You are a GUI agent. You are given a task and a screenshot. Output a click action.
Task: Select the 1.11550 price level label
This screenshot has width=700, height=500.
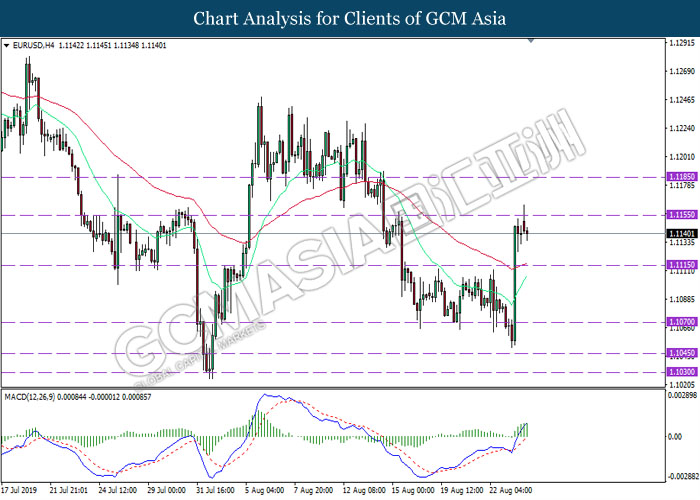click(x=682, y=215)
